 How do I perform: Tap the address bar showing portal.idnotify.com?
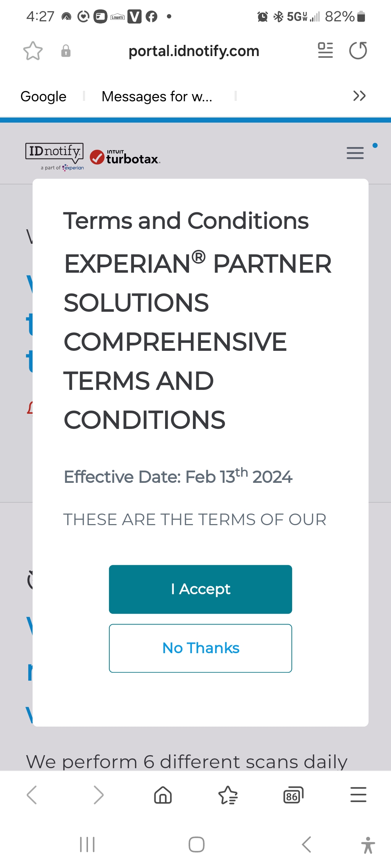tap(194, 51)
